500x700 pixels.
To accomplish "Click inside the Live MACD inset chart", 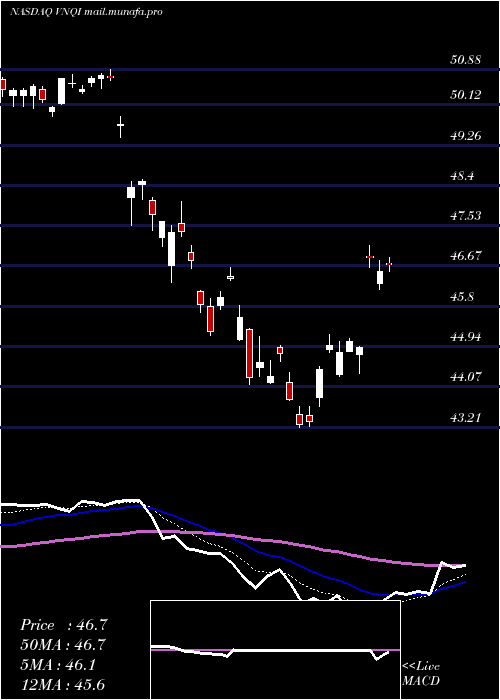I will (275, 650).
